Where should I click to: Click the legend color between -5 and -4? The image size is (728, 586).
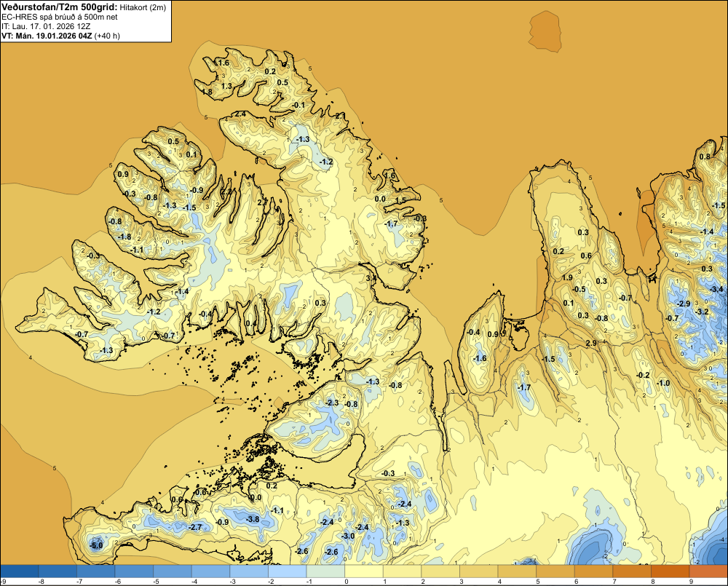[173, 571]
